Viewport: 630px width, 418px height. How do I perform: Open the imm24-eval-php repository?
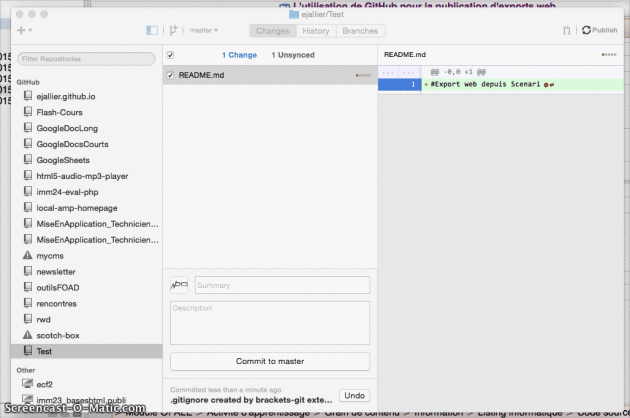pyautogui.click(x=68, y=192)
